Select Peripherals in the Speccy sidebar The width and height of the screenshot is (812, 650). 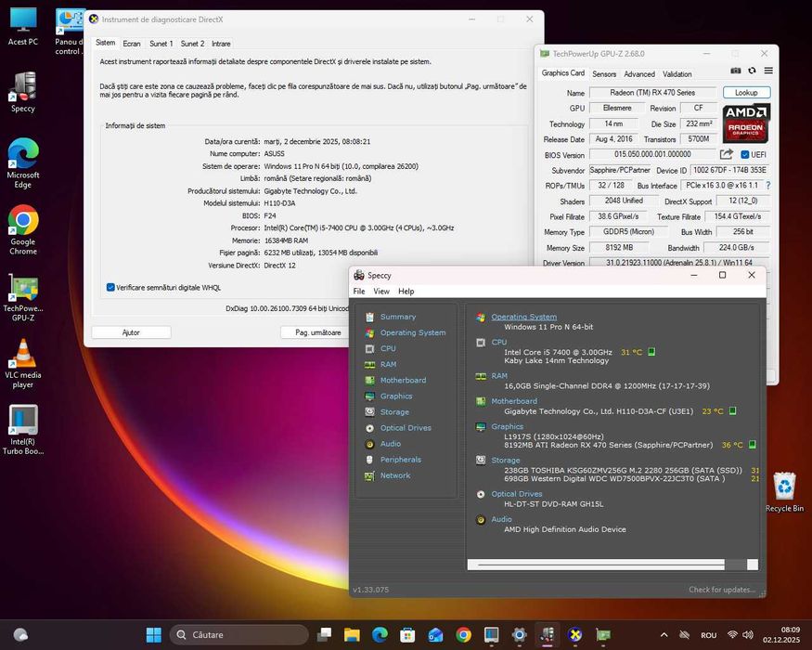400,460
